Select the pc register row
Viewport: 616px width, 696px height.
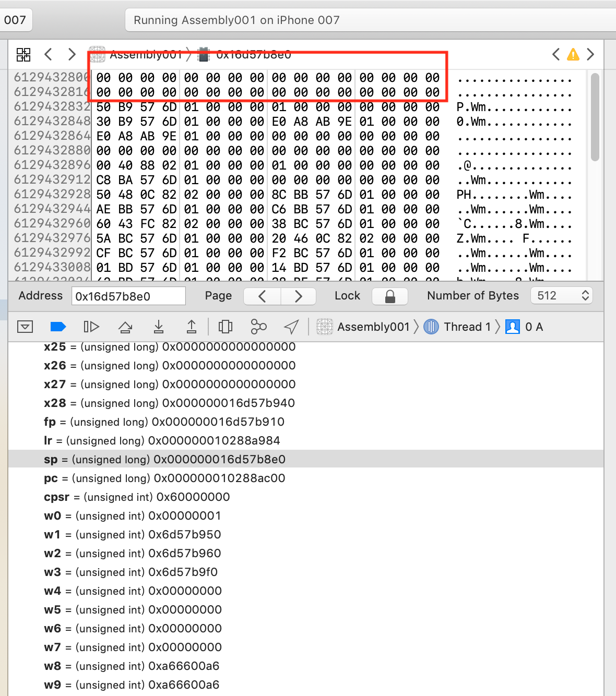306,478
